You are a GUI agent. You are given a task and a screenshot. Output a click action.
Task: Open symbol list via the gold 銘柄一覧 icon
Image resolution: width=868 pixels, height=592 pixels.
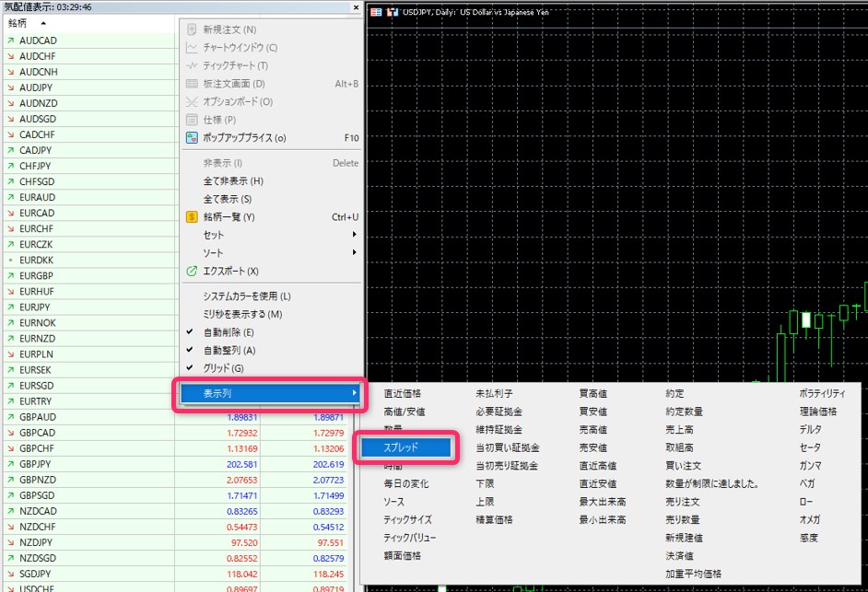click(192, 217)
